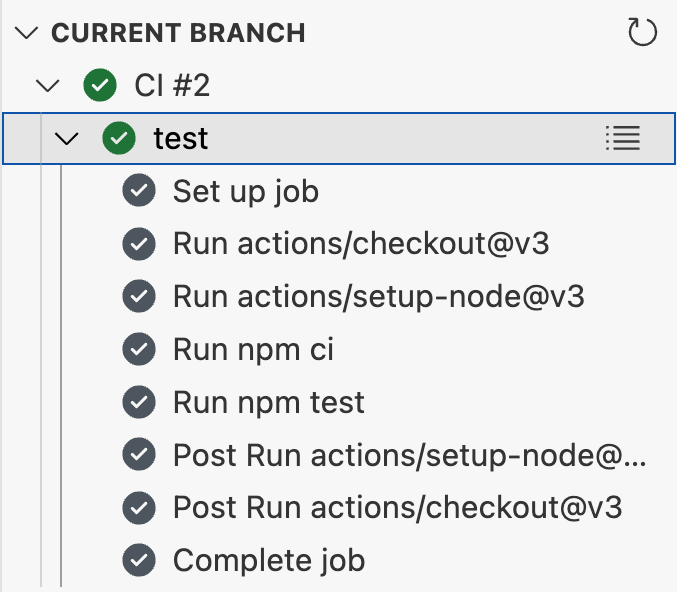Open logs icon on test job row
Viewport: 678px width, 592px height.
coord(623,139)
